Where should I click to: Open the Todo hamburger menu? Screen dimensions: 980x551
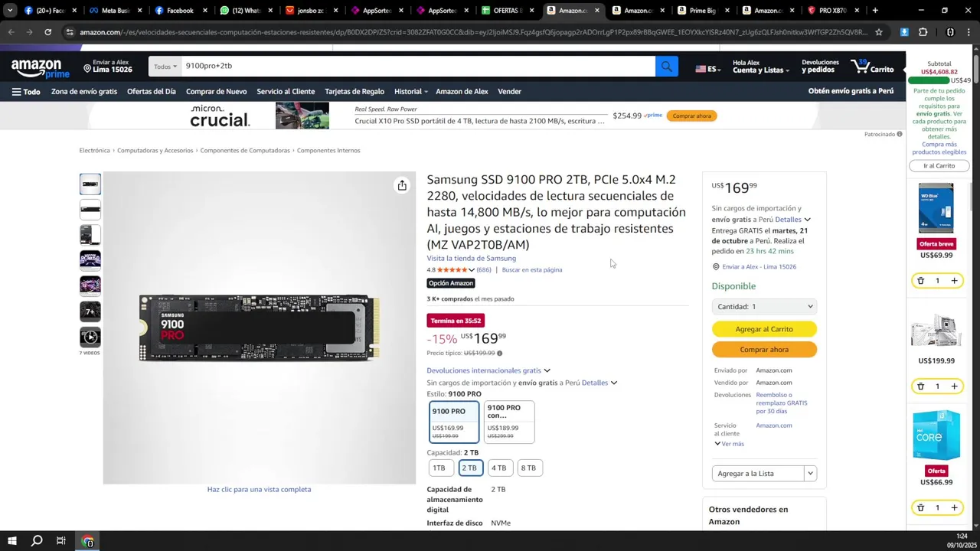(x=26, y=92)
